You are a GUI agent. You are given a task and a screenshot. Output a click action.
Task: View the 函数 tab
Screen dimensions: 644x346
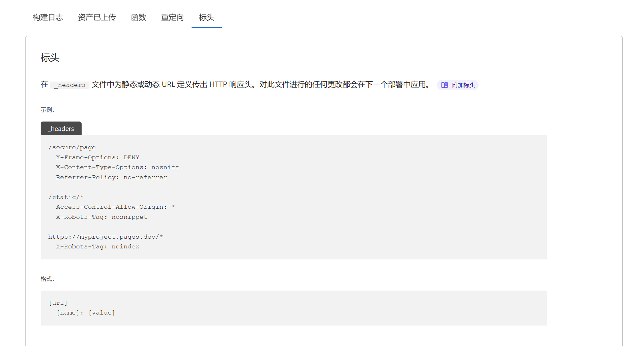pos(138,18)
